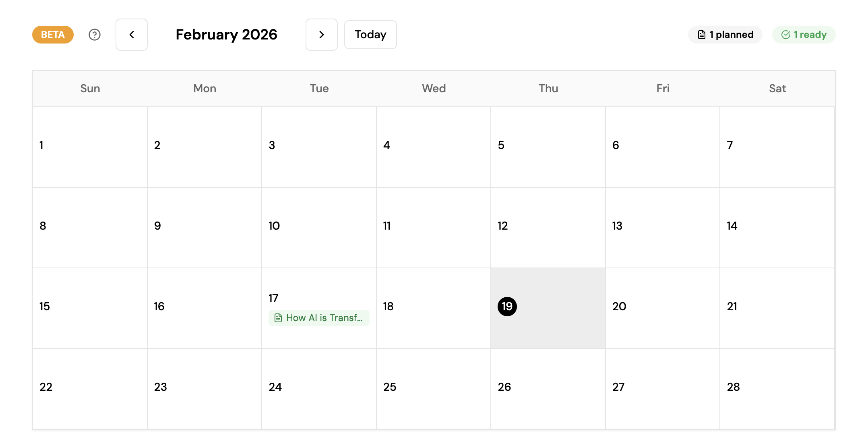The width and height of the screenshot is (868, 448).
Task: Click the February 2026 month title
Action: click(226, 35)
